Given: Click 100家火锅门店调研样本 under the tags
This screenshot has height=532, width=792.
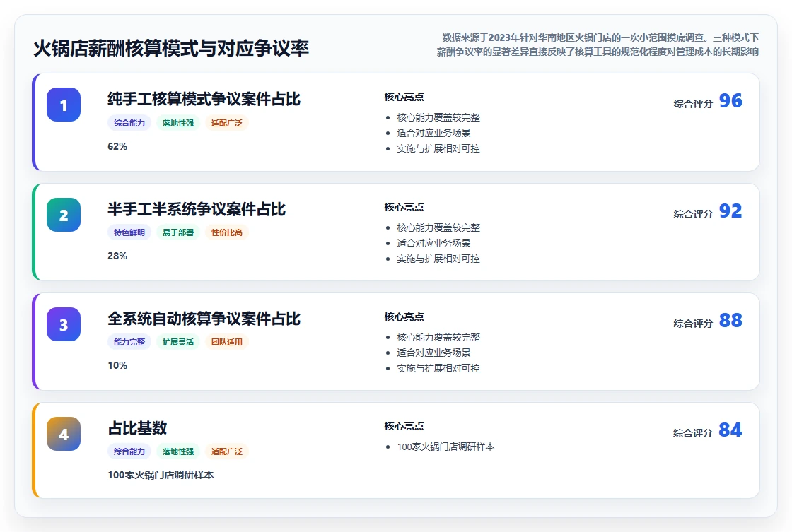Looking at the screenshot, I should click(x=161, y=475).
